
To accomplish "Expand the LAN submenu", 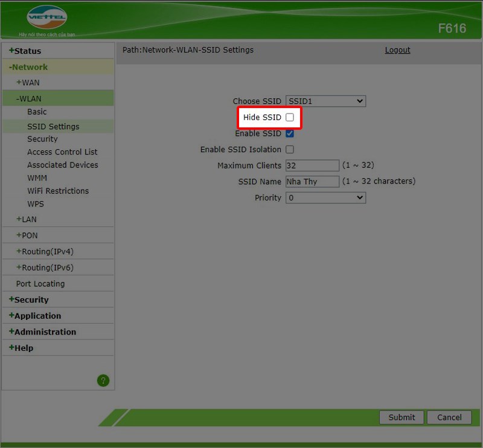I will pyautogui.click(x=26, y=219).
